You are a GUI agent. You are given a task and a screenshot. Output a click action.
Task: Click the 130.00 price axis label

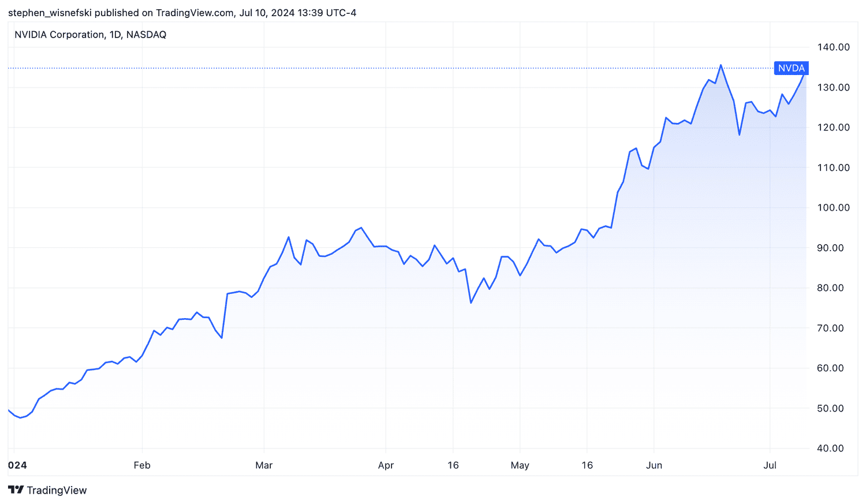[834, 87]
